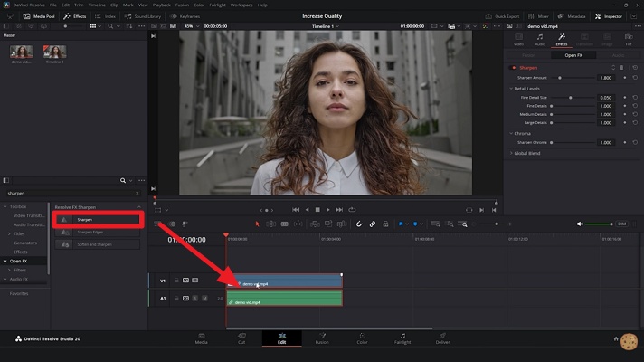Jump to the last frame
644x362 pixels.
[x=339, y=210]
